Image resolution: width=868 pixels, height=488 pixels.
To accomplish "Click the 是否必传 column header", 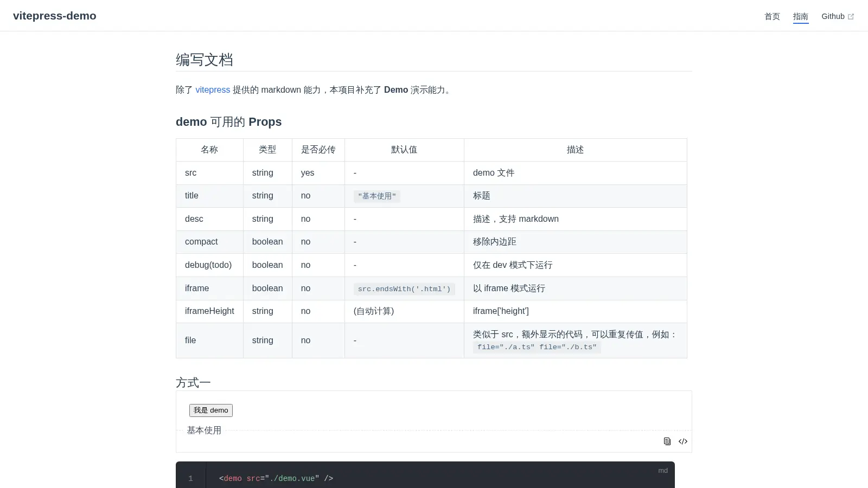I will 318,150.
